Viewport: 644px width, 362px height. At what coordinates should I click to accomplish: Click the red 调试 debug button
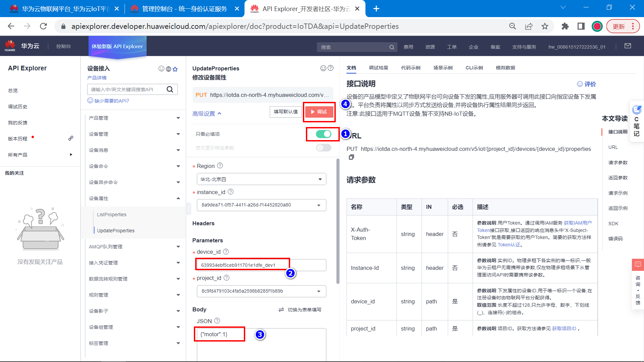pos(319,112)
